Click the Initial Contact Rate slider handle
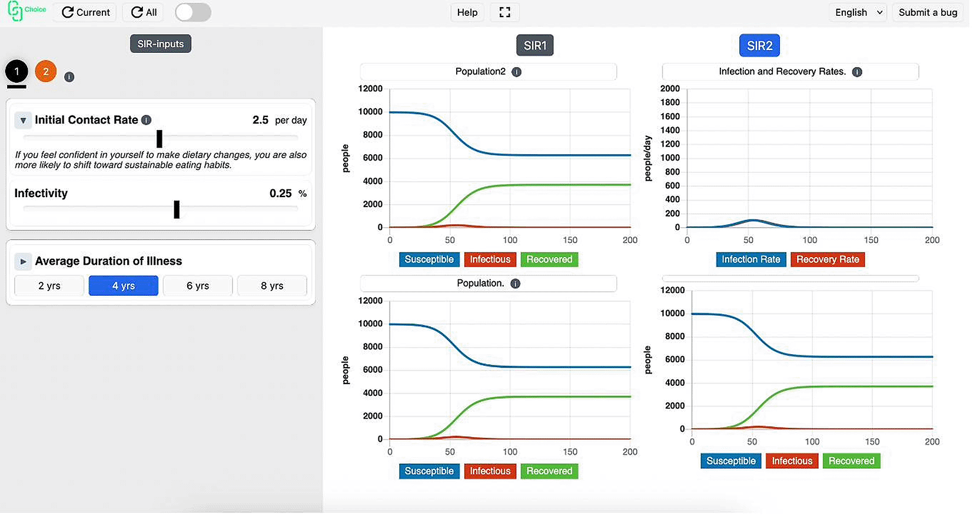This screenshot has width=980, height=520. pyautogui.click(x=160, y=139)
